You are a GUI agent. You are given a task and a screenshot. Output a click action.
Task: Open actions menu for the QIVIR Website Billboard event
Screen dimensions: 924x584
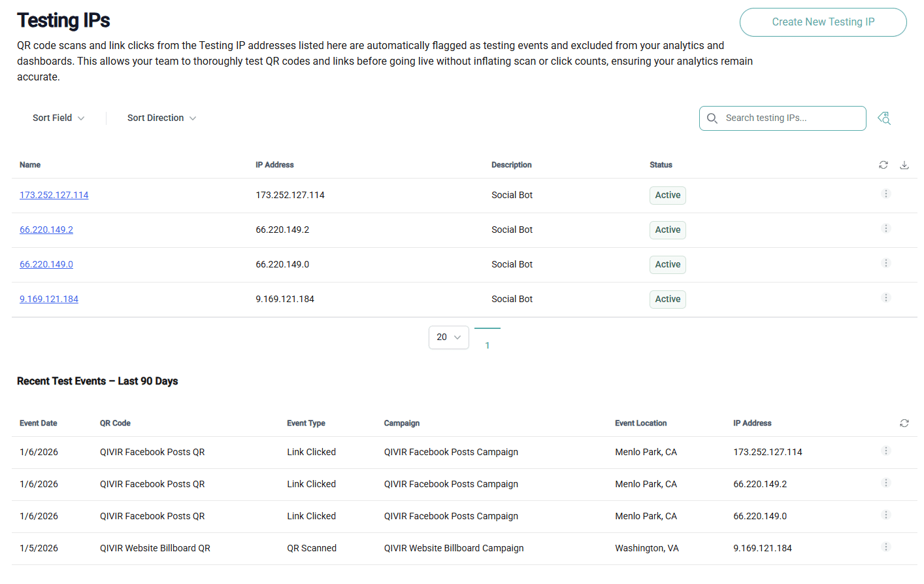coord(886,547)
